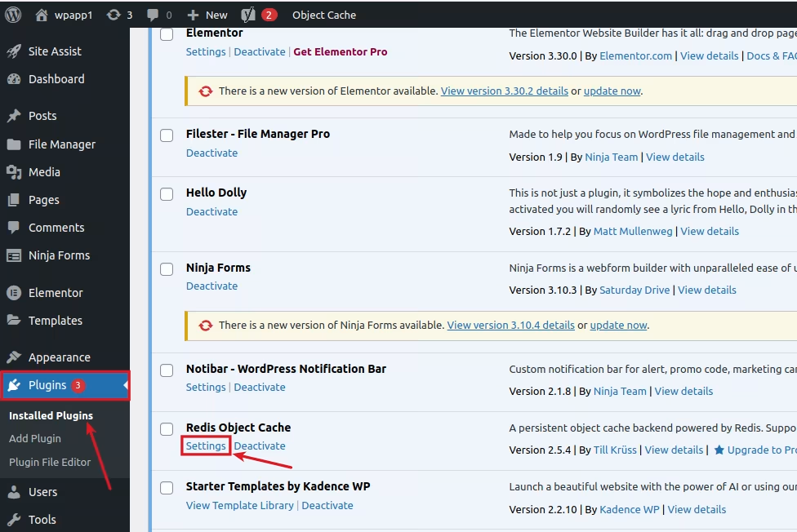The image size is (797, 532).
Task: Open Object Cache in the admin bar
Action: click(x=324, y=15)
